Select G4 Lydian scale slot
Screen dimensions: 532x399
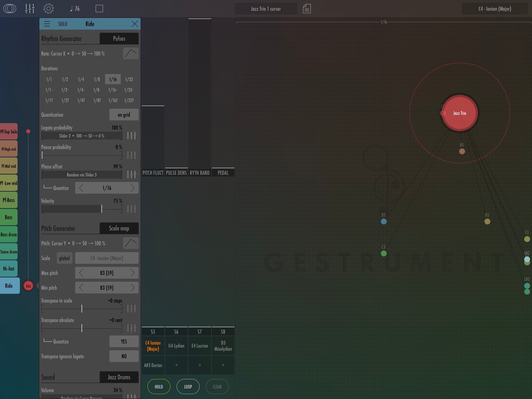(176, 346)
